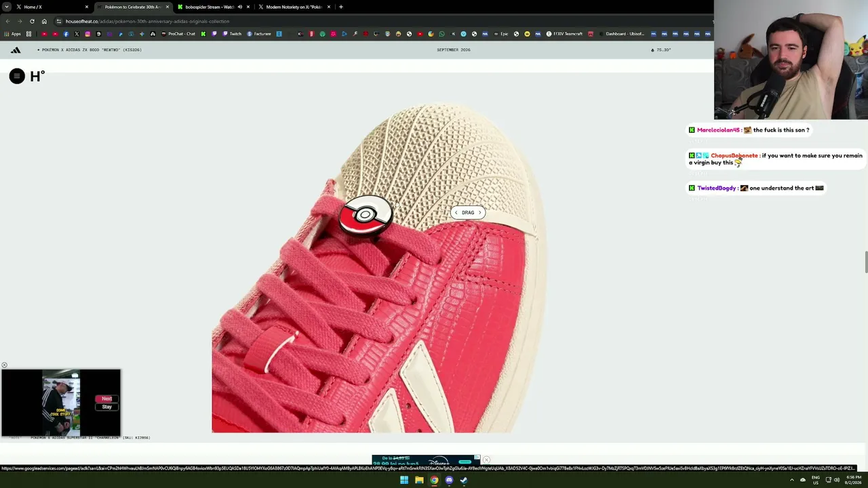Open the FFXIV Teamcraft bookmark
The height and width of the screenshot is (488, 868).
coord(564,34)
